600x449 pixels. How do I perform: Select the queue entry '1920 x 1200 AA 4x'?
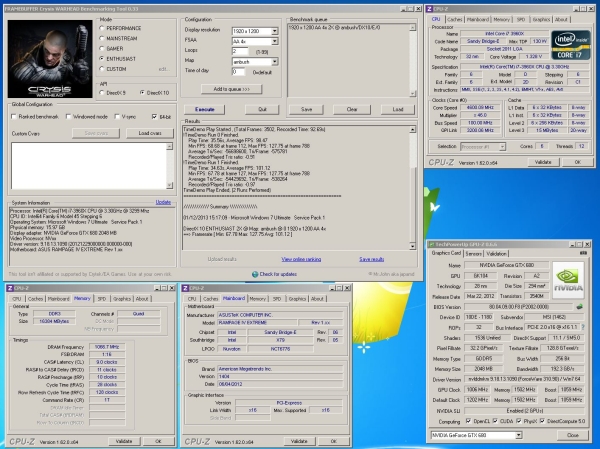click(x=334, y=28)
